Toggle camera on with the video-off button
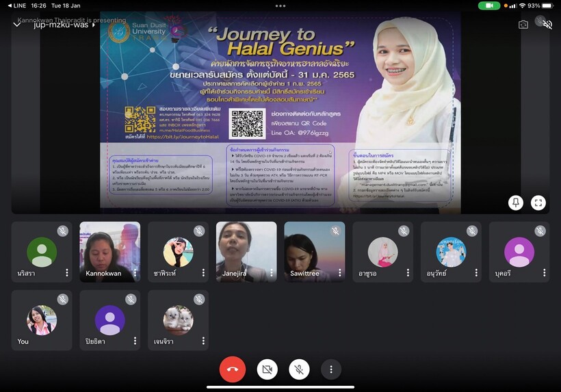This screenshot has width=561, height=392. [x=268, y=369]
